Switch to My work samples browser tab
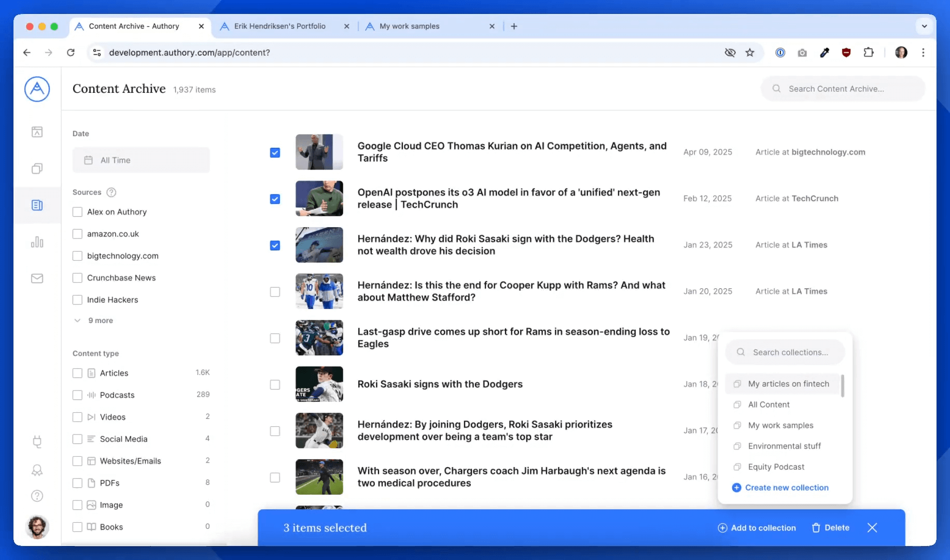 pyautogui.click(x=409, y=26)
